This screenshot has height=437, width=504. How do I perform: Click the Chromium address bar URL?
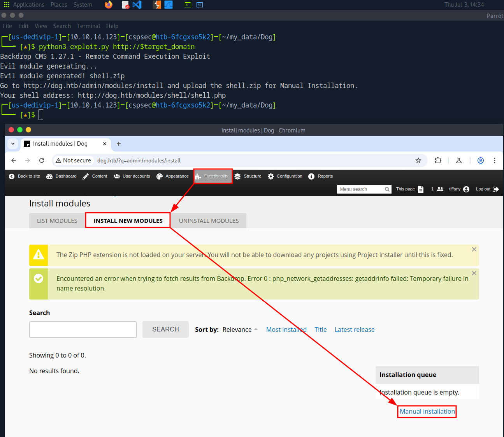coord(139,160)
